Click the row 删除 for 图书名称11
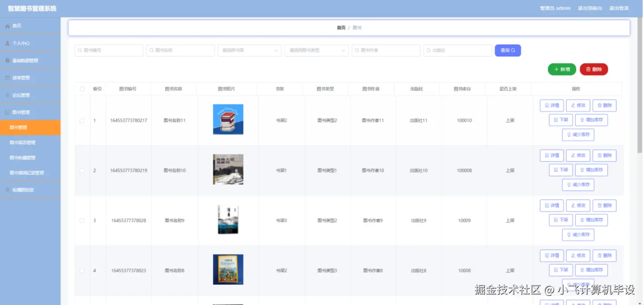This screenshot has height=305, width=644. click(x=604, y=105)
